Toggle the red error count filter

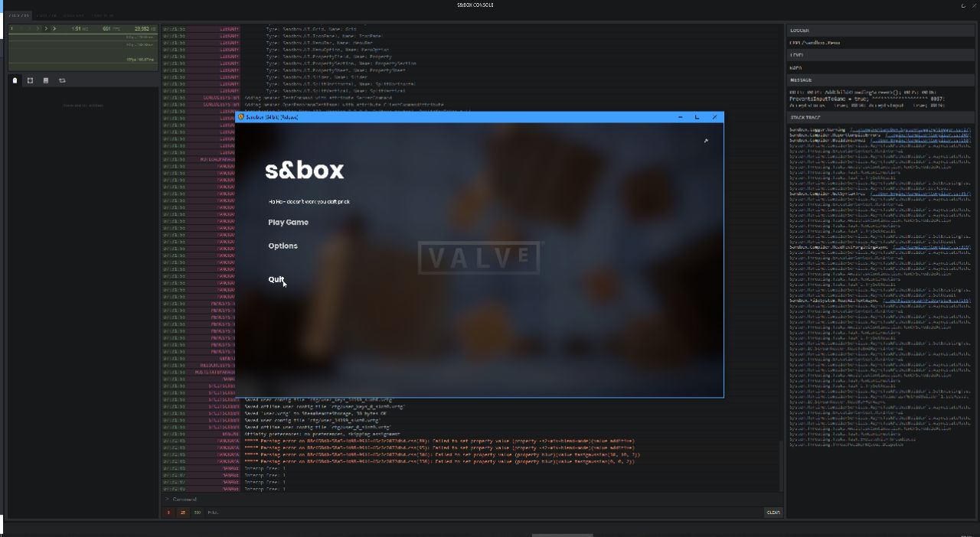click(169, 513)
